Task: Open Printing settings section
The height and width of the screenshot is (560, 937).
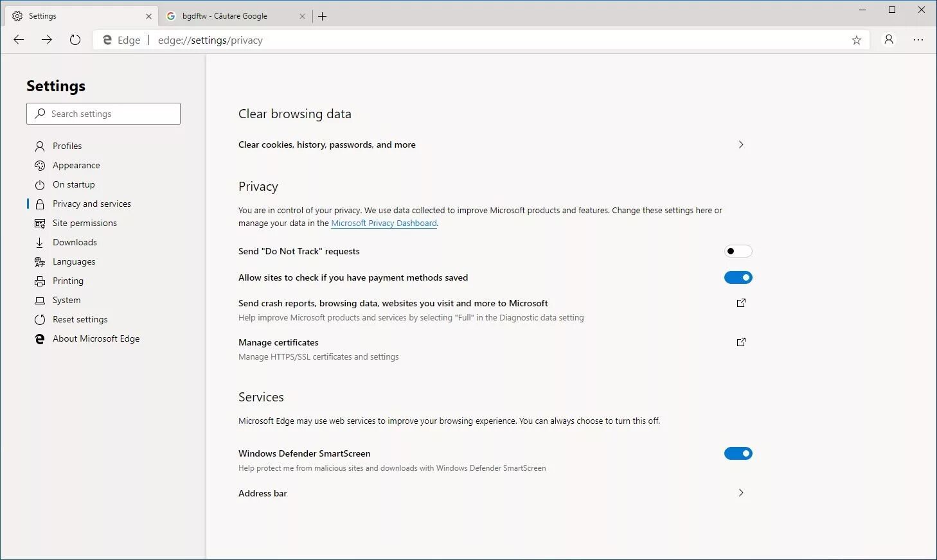Action: pyautogui.click(x=68, y=281)
